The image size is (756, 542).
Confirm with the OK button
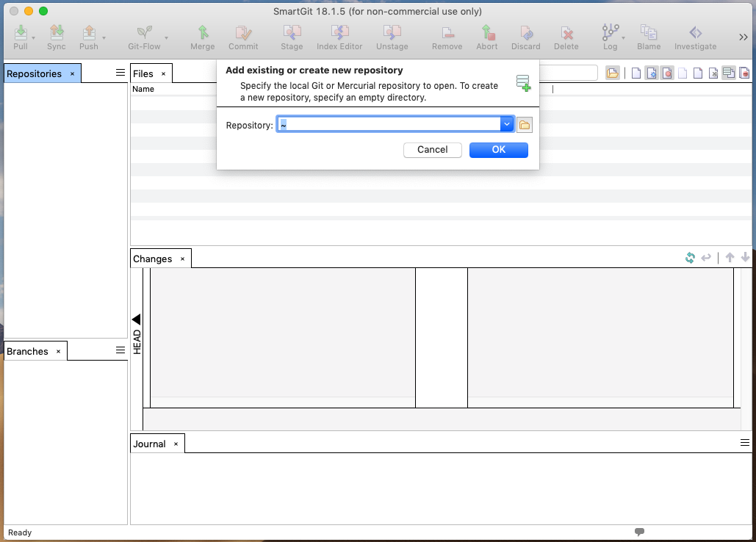pos(499,150)
